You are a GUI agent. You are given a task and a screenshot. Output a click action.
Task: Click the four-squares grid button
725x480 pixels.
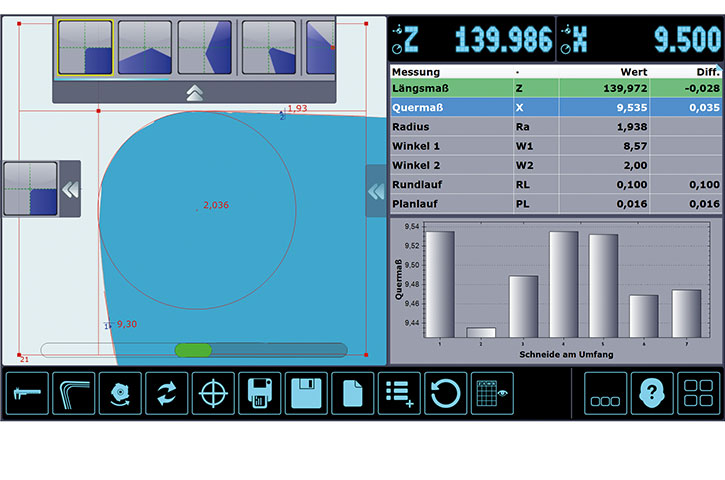click(x=698, y=394)
